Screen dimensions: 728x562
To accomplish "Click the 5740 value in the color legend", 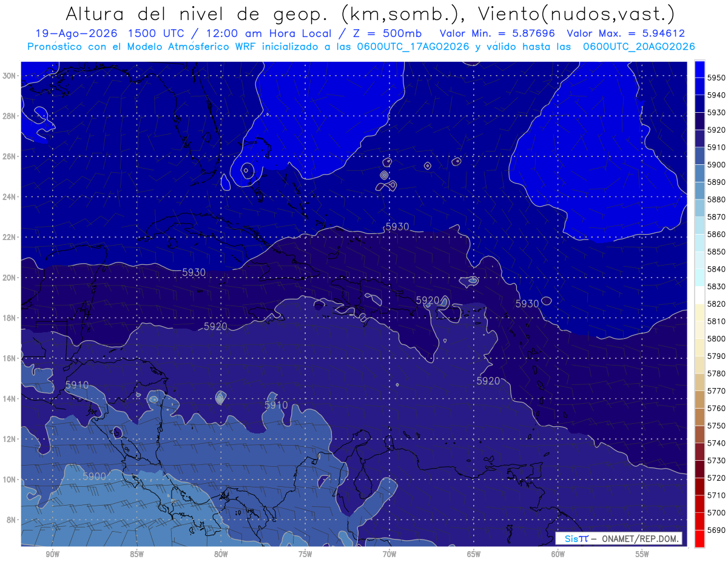I will (716, 443).
